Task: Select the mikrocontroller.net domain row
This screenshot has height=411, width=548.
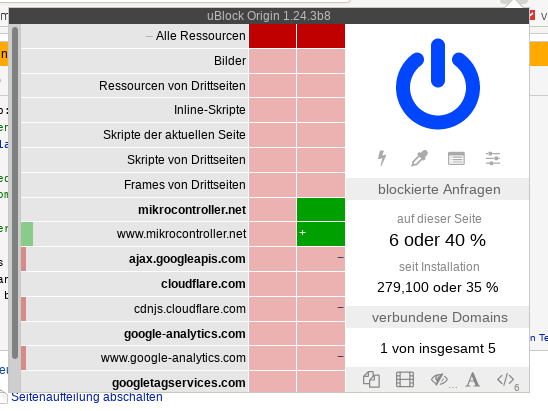Action: [135, 209]
